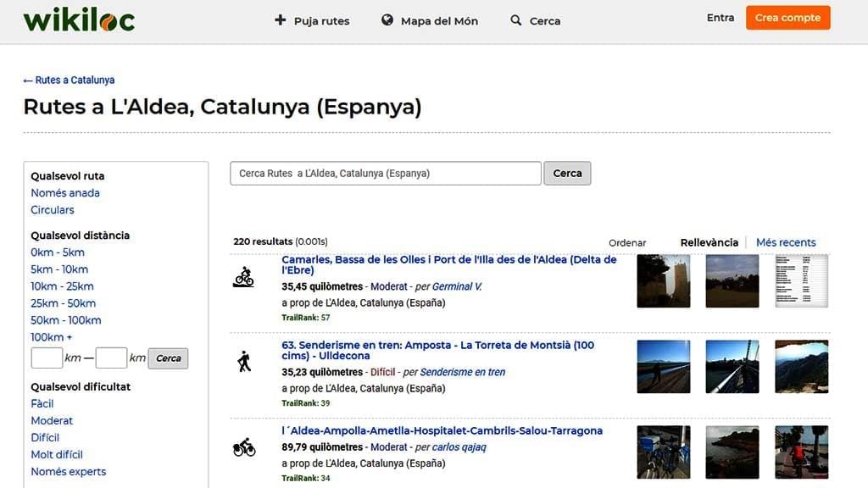Open the cyclist thumbnail of l'Aldea-Ampolla route
The height and width of the screenshot is (488, 868).
(x=801, y=452)
